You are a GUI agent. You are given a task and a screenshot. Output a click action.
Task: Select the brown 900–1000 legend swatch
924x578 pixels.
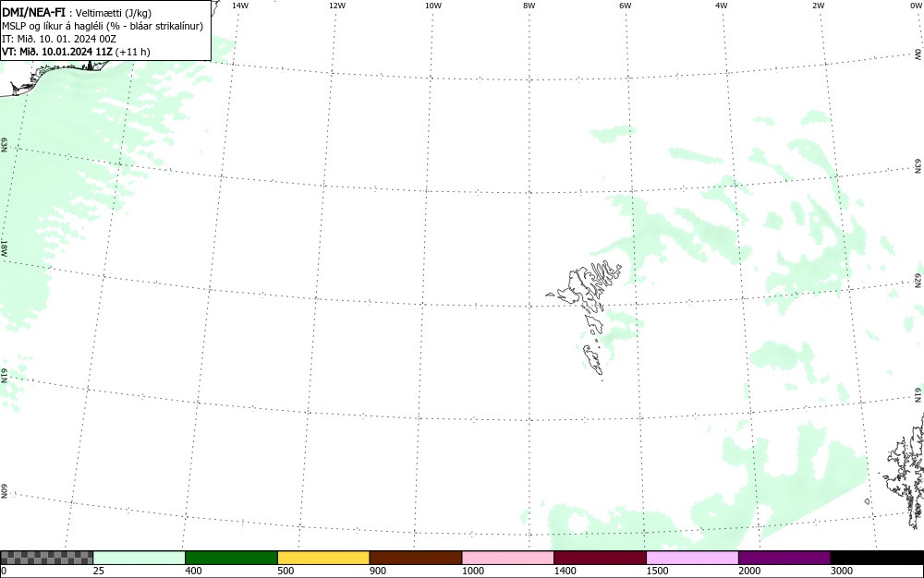(416, 558)
